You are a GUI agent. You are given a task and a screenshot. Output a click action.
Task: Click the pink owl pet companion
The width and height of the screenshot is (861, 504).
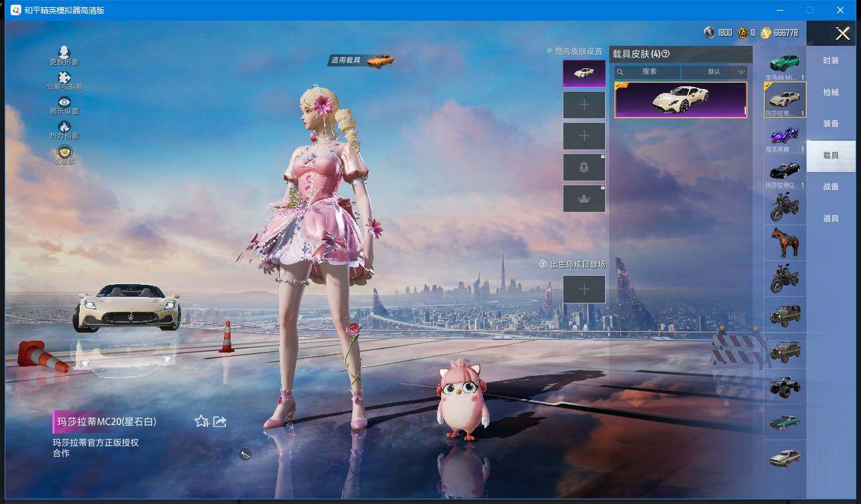tap(463, 400)
